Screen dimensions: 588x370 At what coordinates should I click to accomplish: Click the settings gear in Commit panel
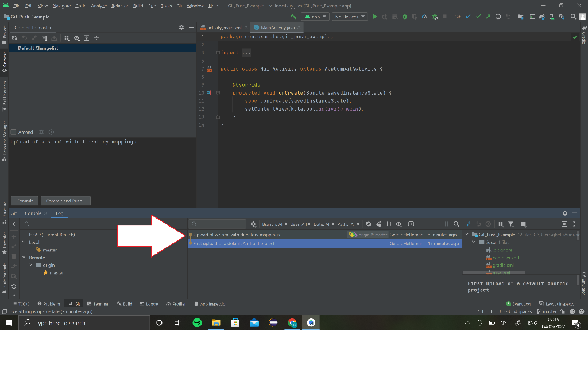[180, 27]
